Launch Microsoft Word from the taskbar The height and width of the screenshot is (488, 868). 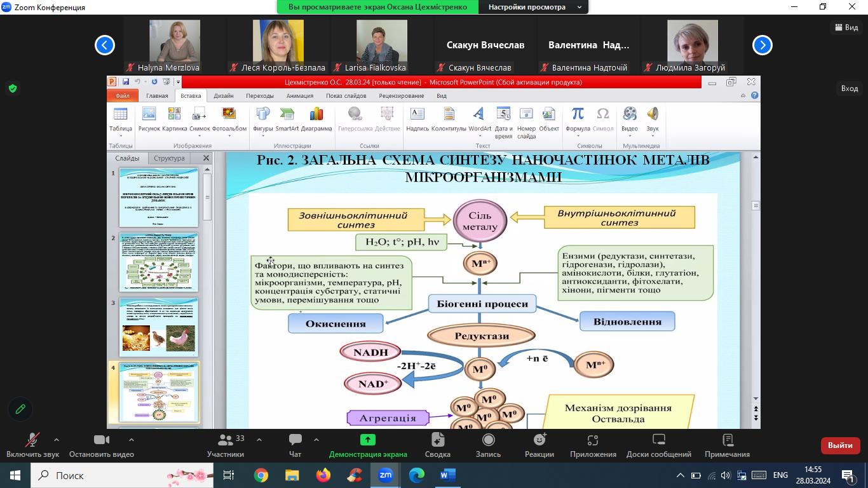click(x=448, y=475)
